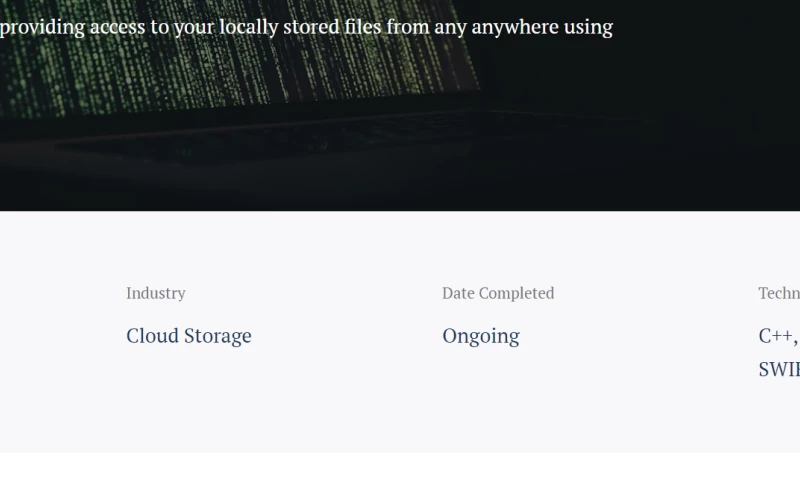Click the word "access" in the hero
The width and height of the screenshot is (800, 480).
point(118,28)
